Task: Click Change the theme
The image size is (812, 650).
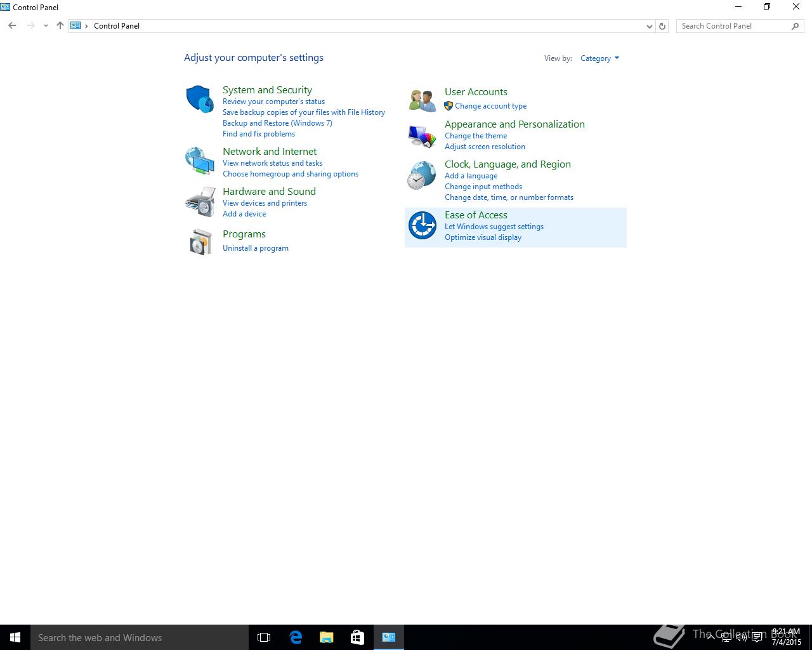Action: pos(476,136)
